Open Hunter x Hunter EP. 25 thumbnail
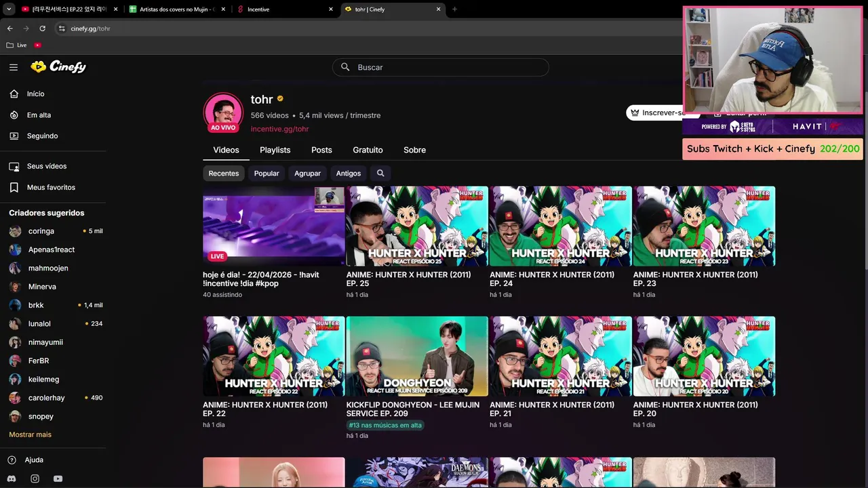868x488 pixels. 417,226
